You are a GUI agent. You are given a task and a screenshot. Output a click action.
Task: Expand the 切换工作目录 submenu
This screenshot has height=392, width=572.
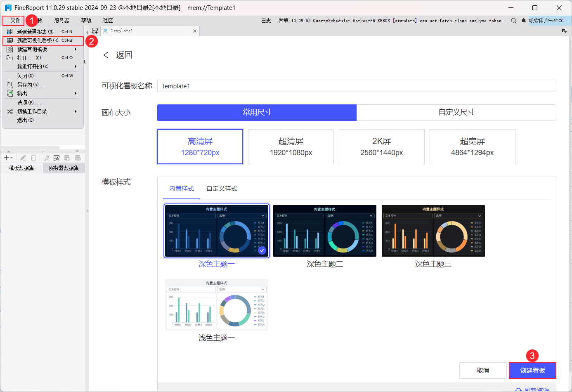click(43, 111)
